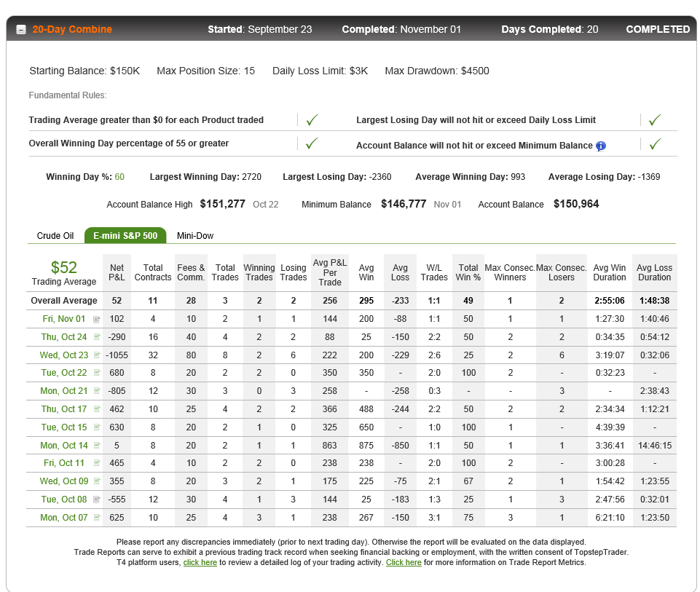Click the Largest Losing Day: -2360 text
The image size is (700, 592).
point(337,177)
